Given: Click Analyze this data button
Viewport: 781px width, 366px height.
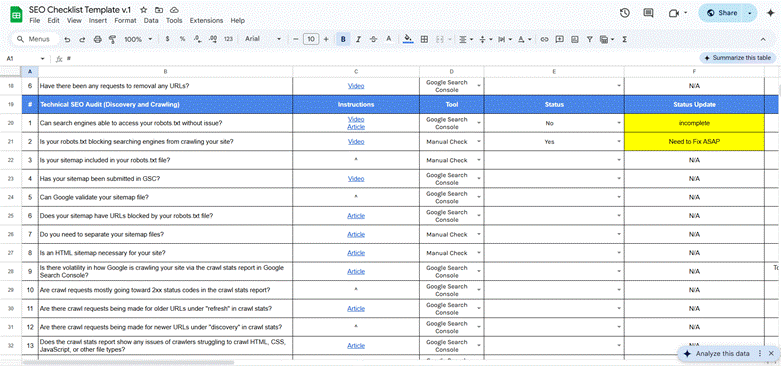Looking at the screenshot, I should coord(717,354).
